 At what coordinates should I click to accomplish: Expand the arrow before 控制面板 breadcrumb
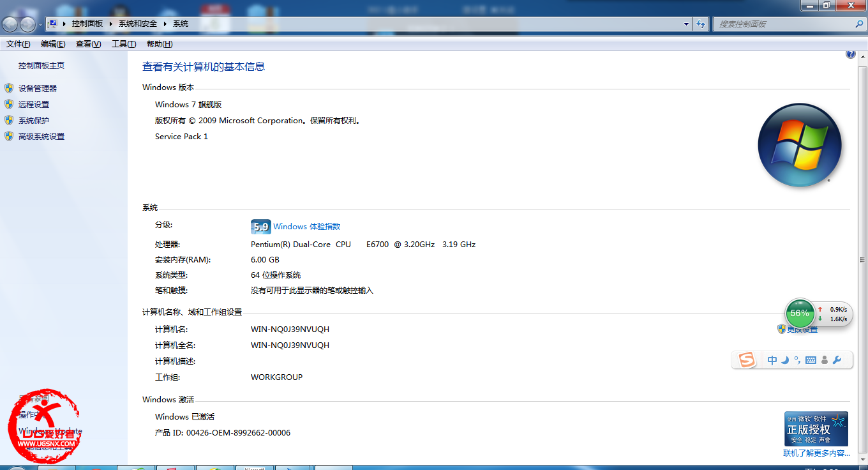click(64, 24)
